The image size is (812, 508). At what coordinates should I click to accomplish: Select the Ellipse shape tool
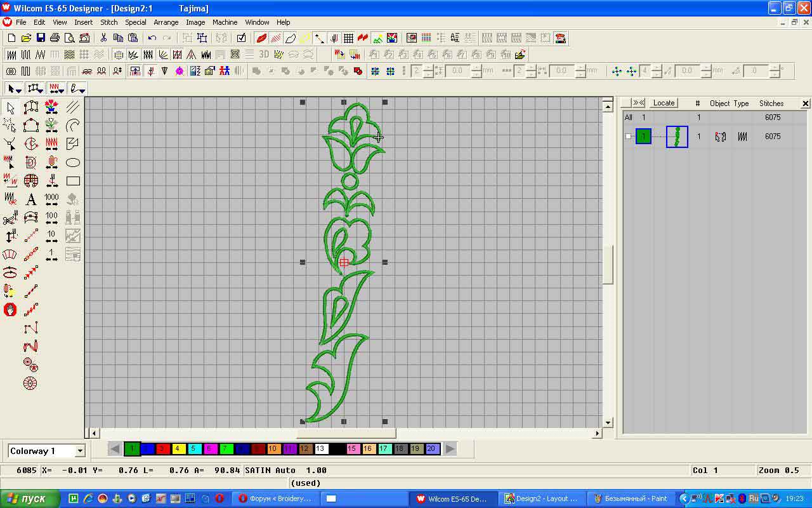coord(73,163)
